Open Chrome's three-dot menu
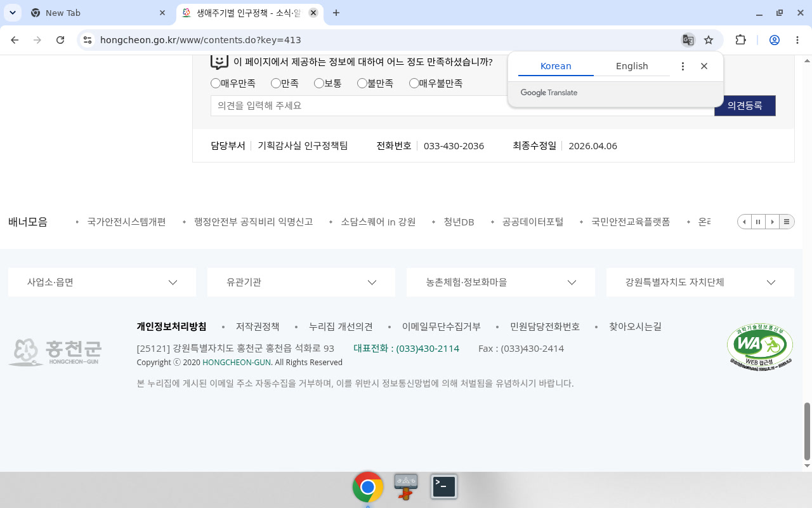The image size is (812, 508). click(797, 40)
